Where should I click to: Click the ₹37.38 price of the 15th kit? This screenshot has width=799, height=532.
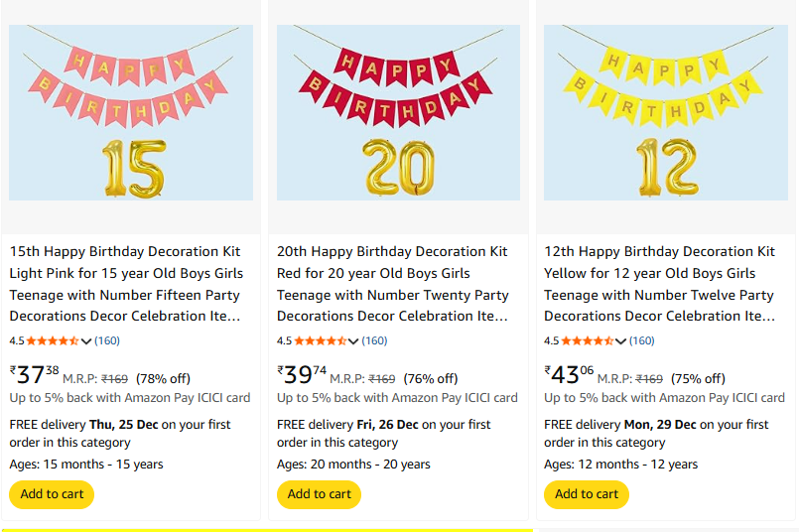tap(35, 375)
